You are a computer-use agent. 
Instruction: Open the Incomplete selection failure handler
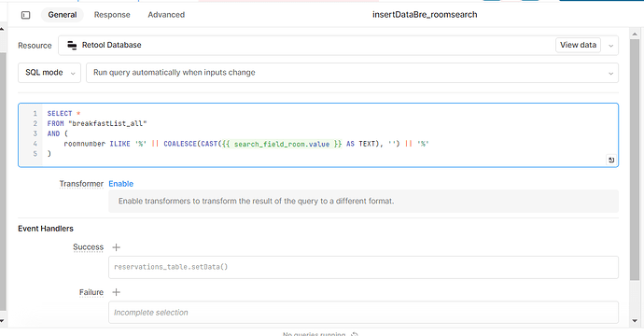click(x=363, y=313)
